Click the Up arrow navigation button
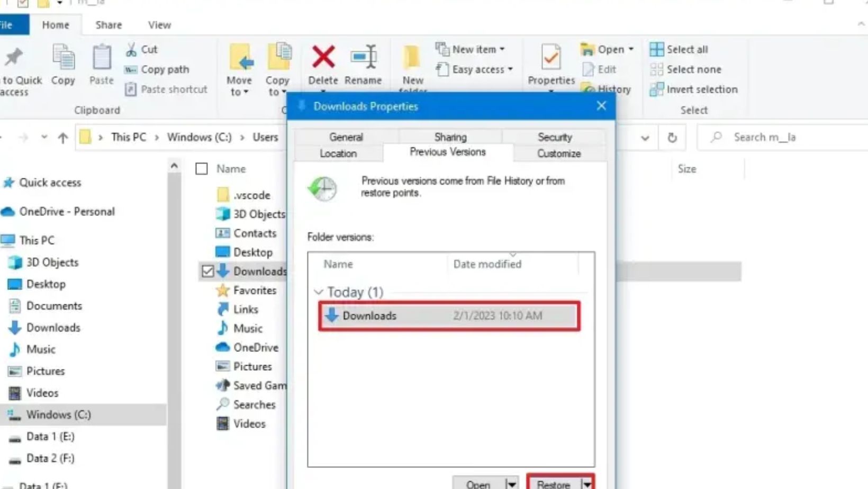 click(x=63, y=138)
